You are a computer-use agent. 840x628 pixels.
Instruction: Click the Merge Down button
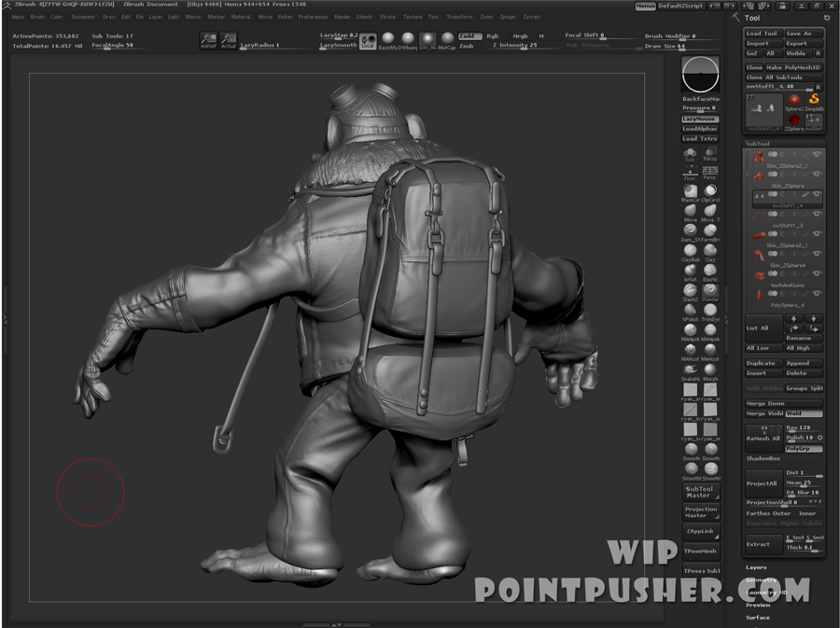click(x=784, y=403)
